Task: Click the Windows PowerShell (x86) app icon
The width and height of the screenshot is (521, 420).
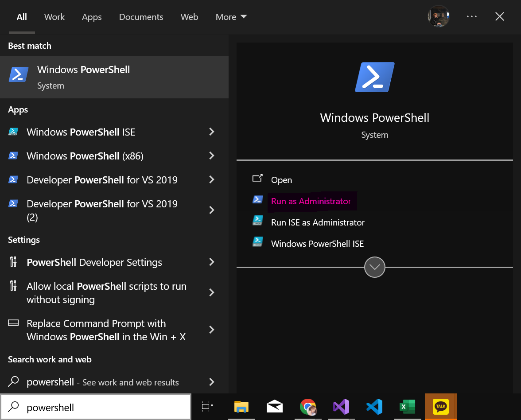Action: coord(13,156)
